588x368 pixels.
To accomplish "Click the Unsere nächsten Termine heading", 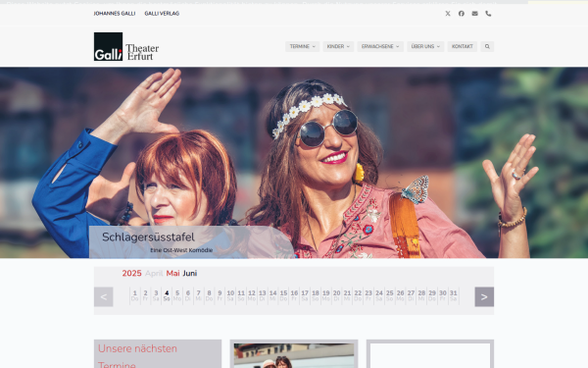I will coord(137,356).
